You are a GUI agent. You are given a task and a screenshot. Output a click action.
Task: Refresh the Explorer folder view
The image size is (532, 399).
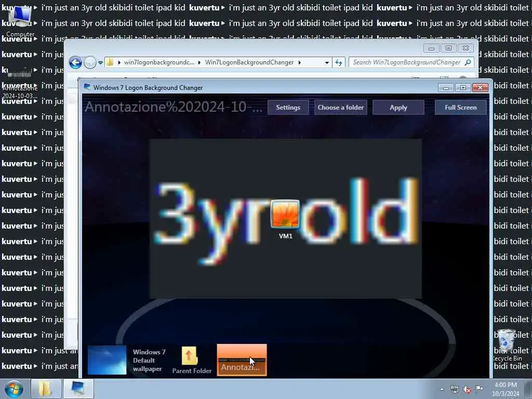click(x=339, y=62)
